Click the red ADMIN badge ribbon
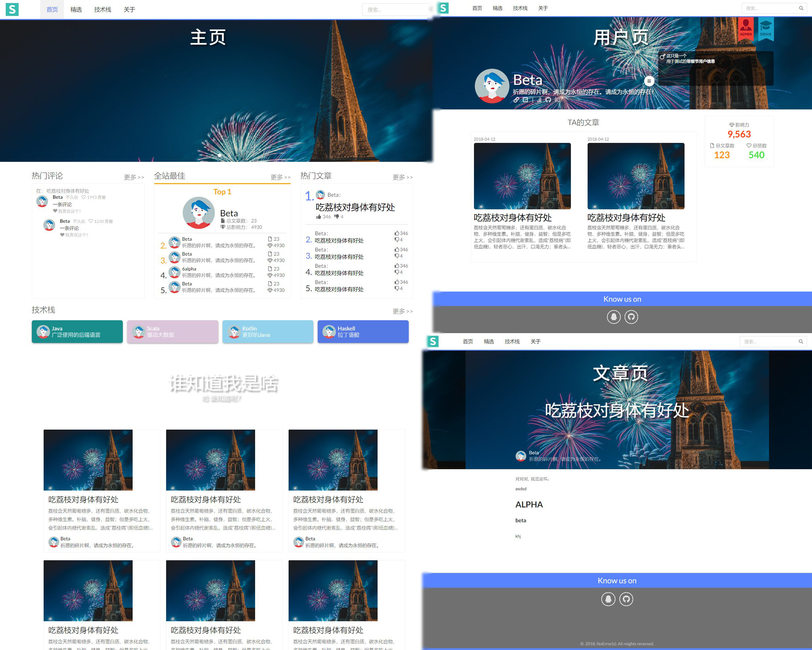This screenshot has width=812, height=650. point(745,28)
